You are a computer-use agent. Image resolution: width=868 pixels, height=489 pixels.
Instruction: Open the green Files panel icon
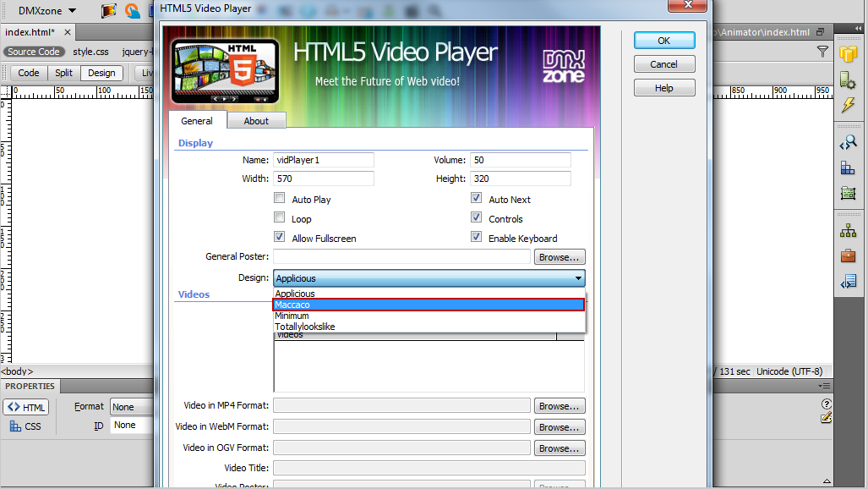[848, 193]
